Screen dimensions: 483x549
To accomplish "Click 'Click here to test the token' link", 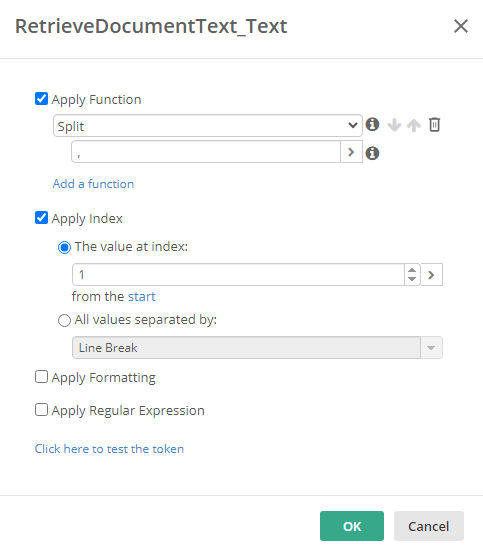I will click(109, 449).
